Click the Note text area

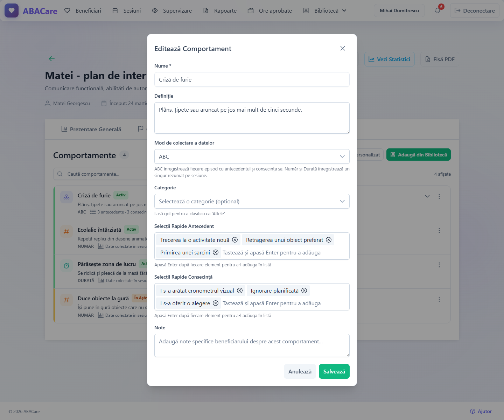[252, 345]
